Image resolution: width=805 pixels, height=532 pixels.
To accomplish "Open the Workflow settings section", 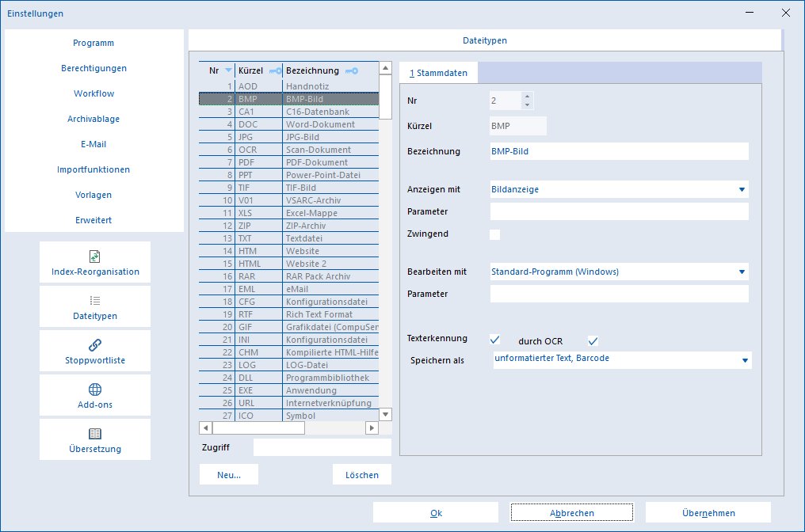I will pos(94,93).
